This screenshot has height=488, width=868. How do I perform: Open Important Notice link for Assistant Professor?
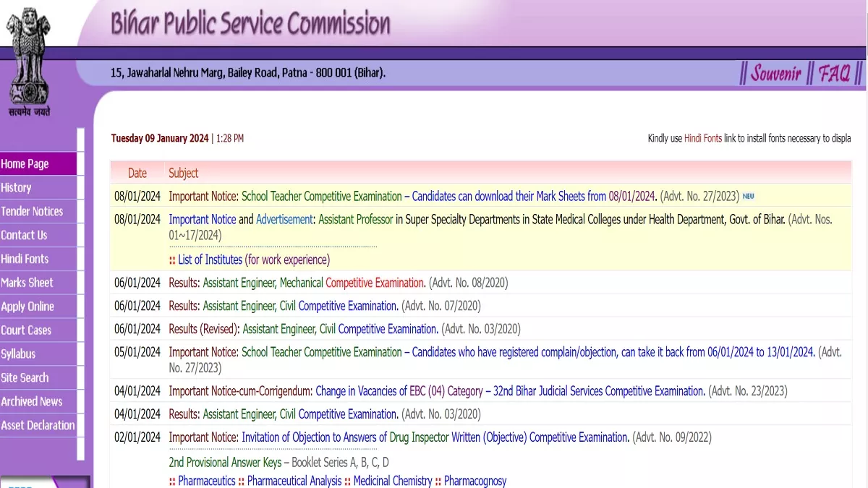coord(203,219)
